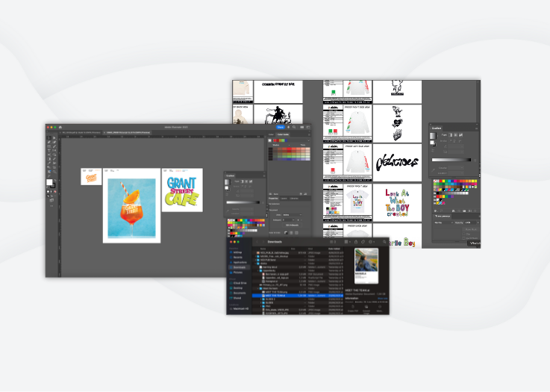550x392 pixels.
Task: Open the Color Guide panel tab
Action: pos(283,134)
